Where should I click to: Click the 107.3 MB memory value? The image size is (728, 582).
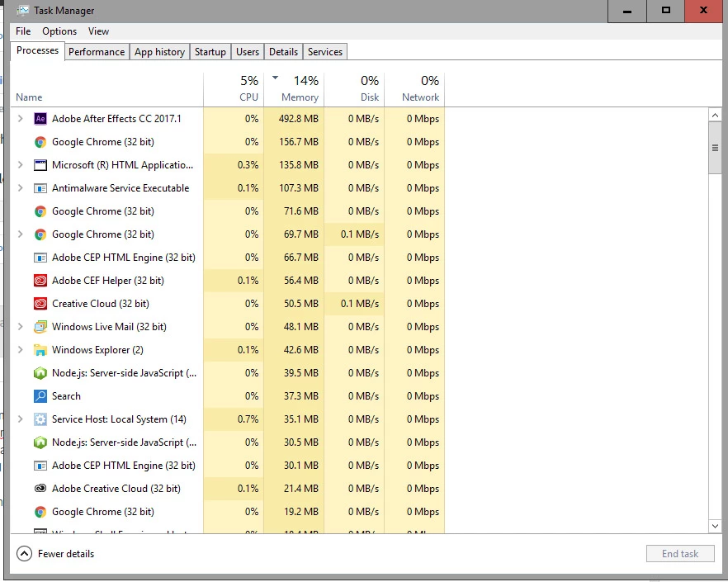pyautogui.click(x=299, y=188)
